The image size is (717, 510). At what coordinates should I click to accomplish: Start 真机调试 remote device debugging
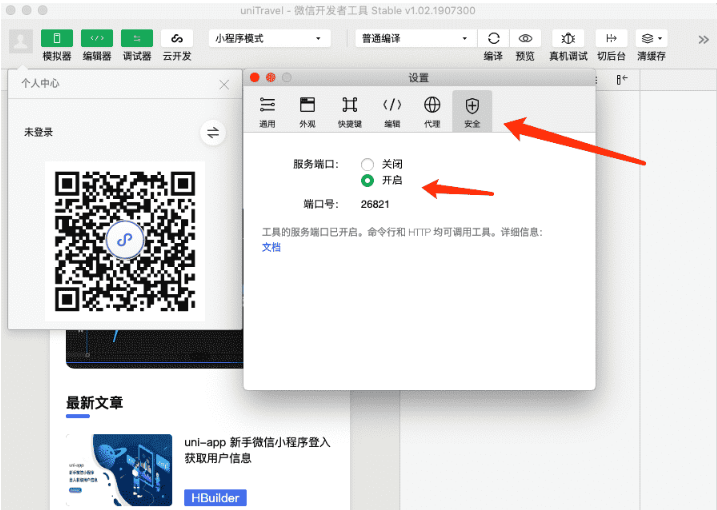(568, 38)
